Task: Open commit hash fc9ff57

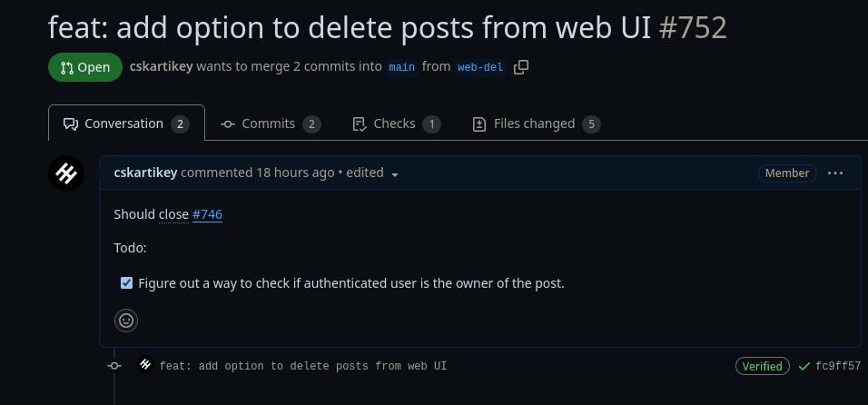Action: point(838,366)
